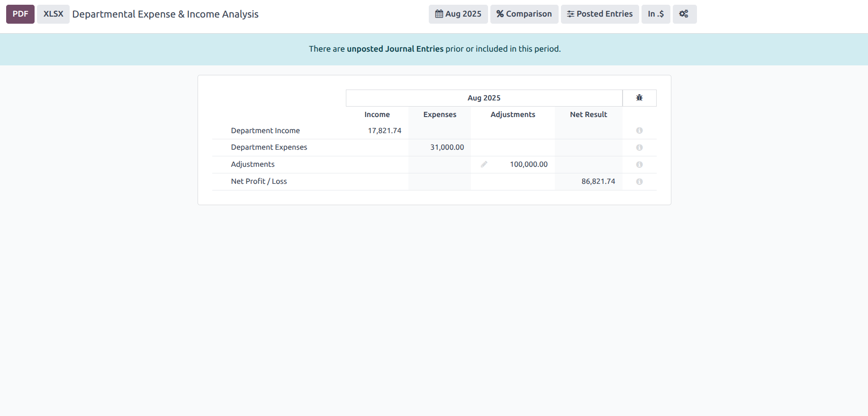Click the Adjustments column header

513,115
